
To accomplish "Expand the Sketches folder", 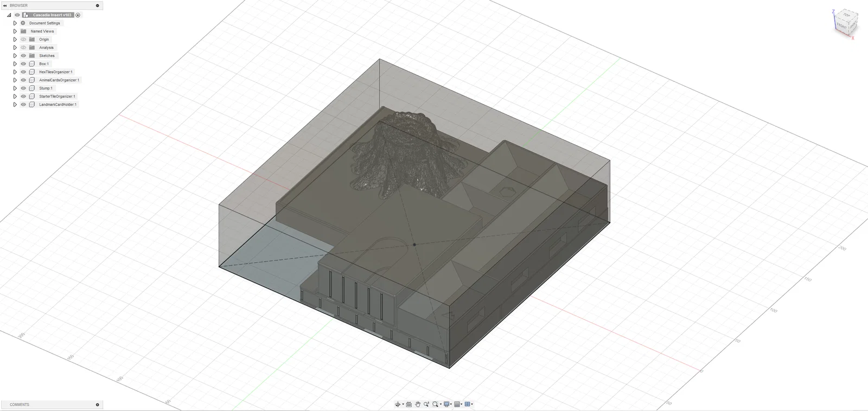I will pos(15,56).
